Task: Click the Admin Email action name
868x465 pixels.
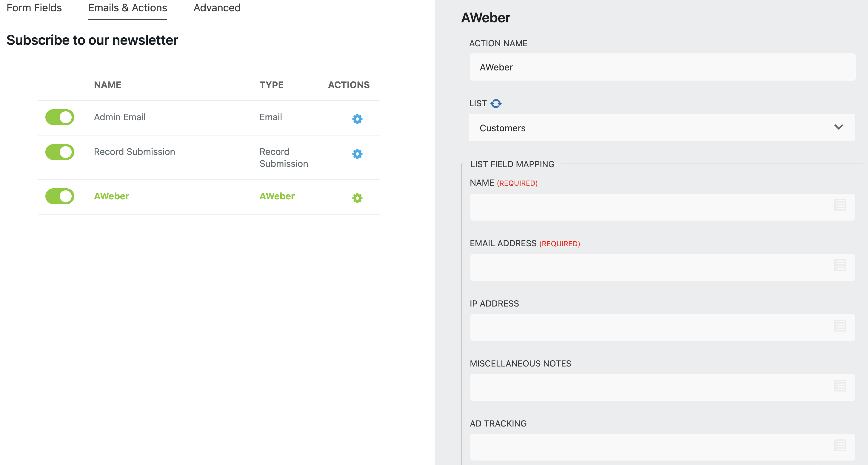Action: (x=120, y=117)
